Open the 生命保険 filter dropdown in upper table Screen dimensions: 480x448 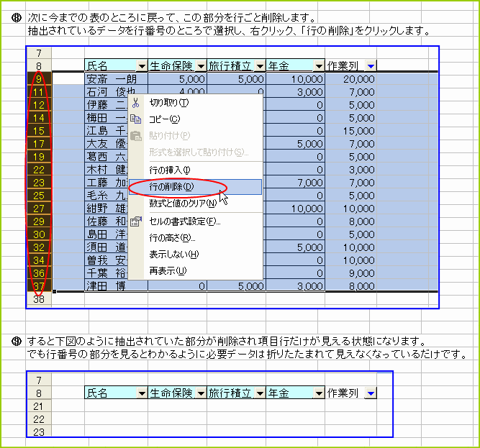point(201,66)
